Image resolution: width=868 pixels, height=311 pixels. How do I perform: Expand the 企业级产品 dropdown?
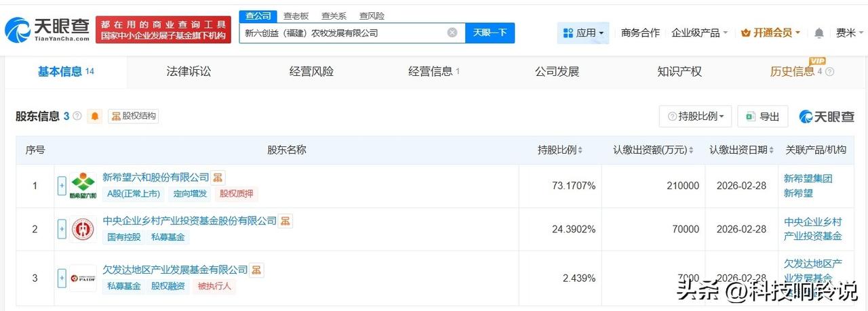pos(699,33)
